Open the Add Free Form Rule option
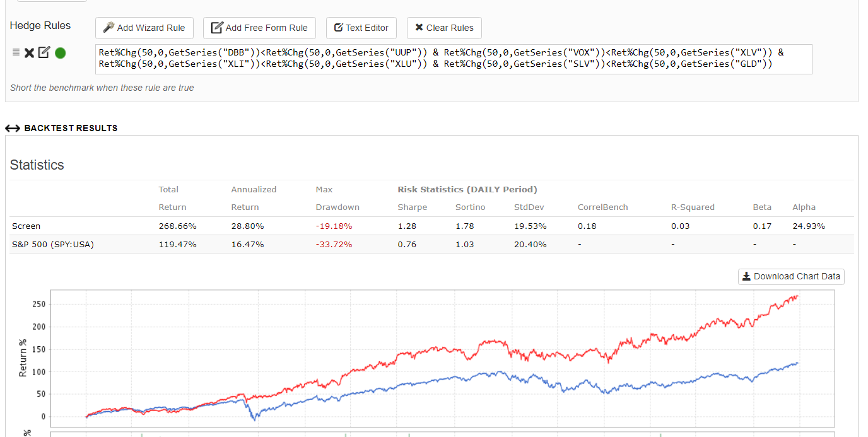 coord(259,28)
